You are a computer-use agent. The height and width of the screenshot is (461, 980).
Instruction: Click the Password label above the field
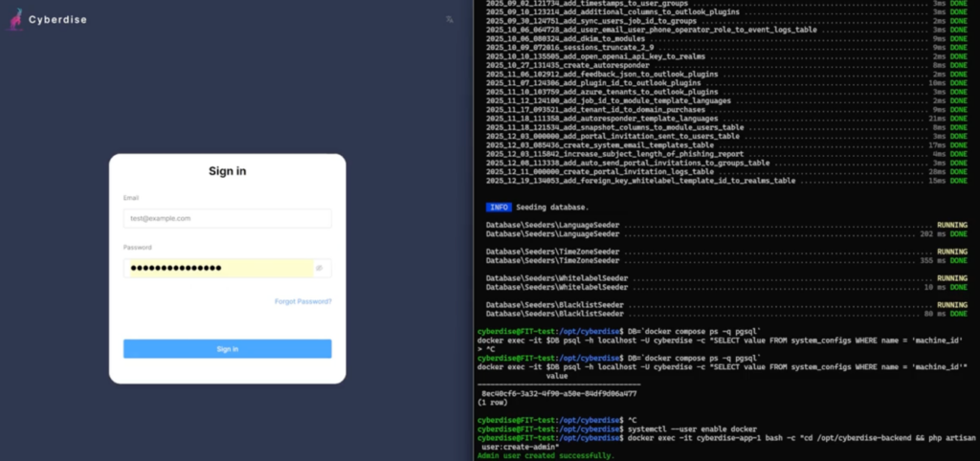137,248
